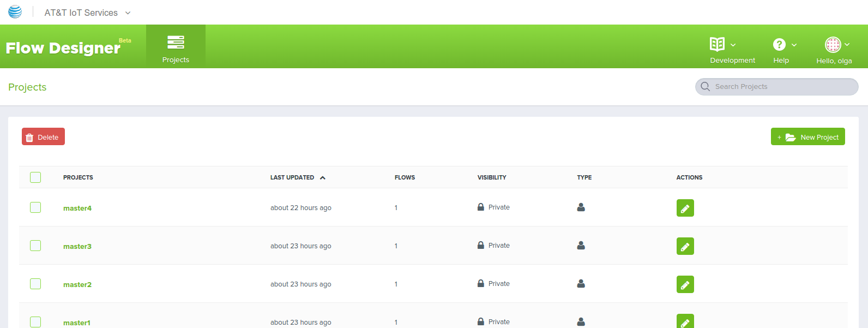Click the lock icon in master1 row
The height and width of the screenshot is (328, 868).
tap(481, 321)
